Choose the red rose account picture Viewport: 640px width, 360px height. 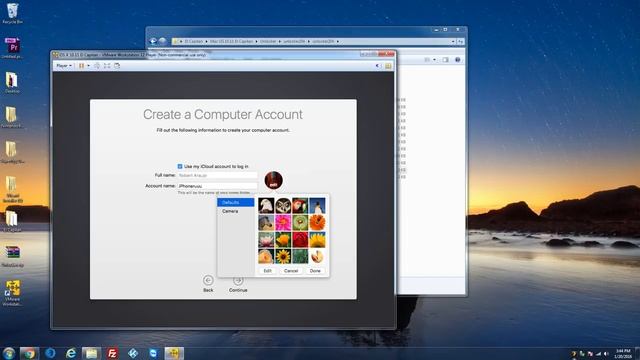[x=300, y=240]
